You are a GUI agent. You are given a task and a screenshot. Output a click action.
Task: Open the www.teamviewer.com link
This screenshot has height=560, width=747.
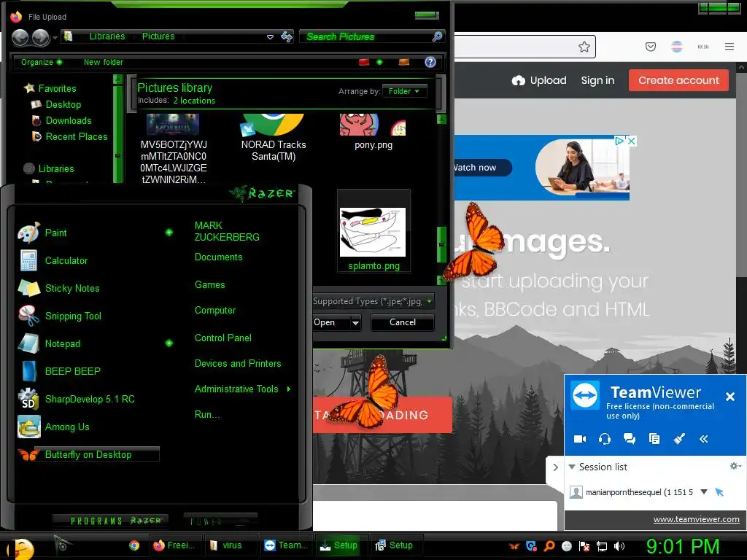(x=696, y=519)
